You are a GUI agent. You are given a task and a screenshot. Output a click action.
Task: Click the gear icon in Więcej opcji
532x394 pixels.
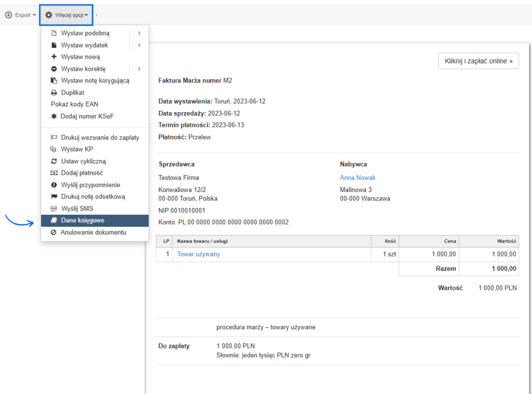(49, 15)
